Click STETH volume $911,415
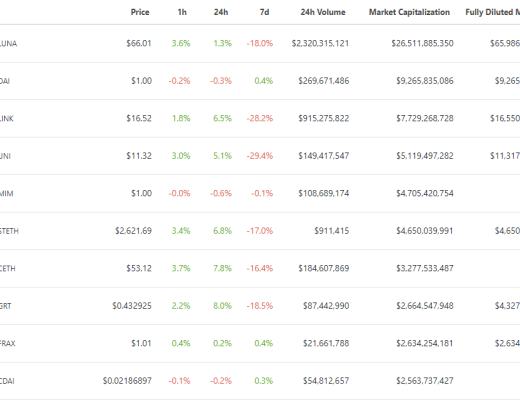Screen dimensions: 520x400 click(x=332, y=231)
